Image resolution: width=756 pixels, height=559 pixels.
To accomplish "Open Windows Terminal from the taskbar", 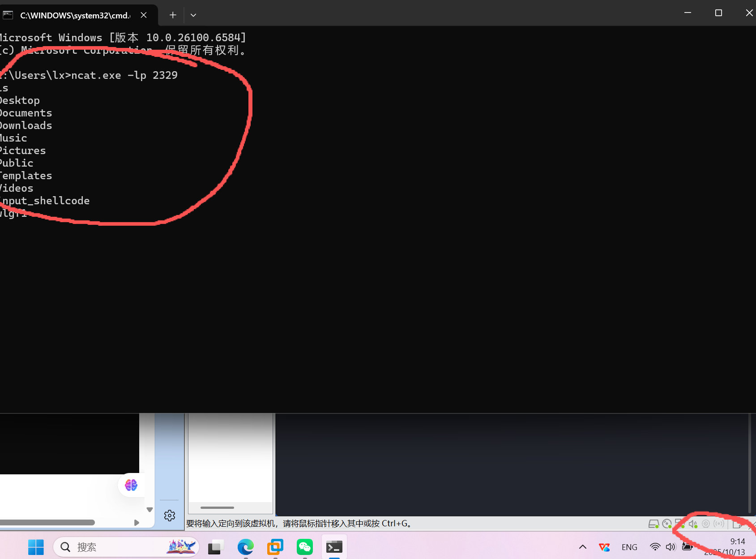I will click(x=334, y=547).
